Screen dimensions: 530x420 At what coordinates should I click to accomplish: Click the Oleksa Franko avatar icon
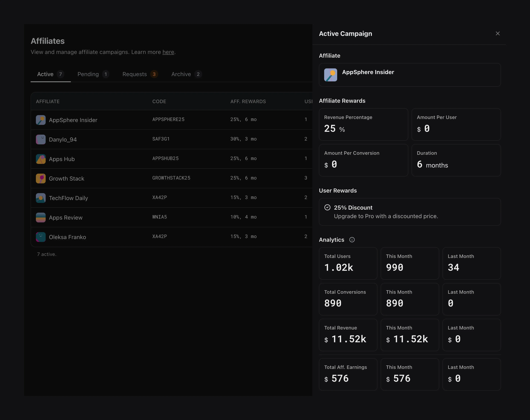tap(41, 237)
